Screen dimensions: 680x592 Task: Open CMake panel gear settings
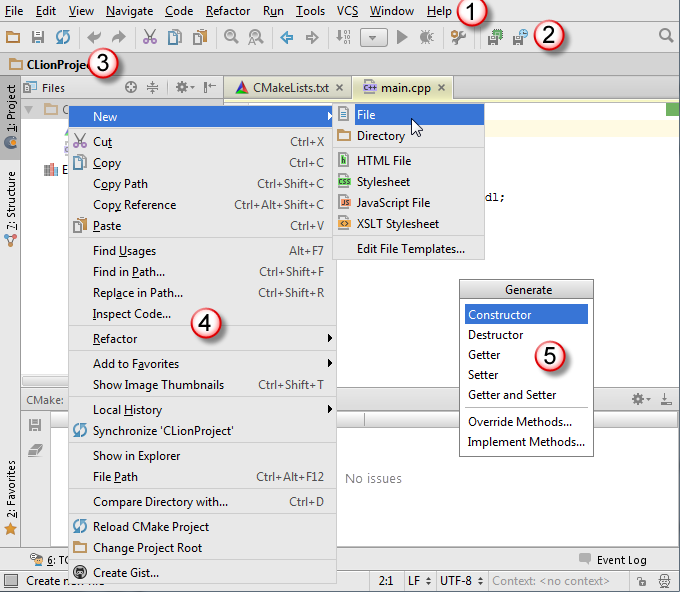(x=641, y=399)
